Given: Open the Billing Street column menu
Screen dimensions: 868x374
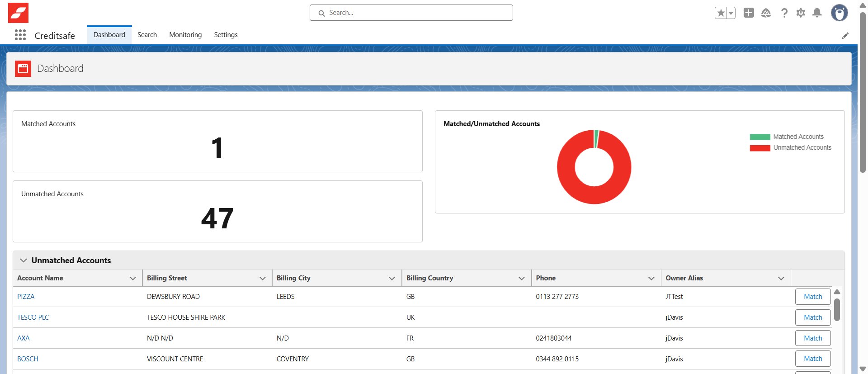Looking at the screenshot, I should (x=262, y=278).
